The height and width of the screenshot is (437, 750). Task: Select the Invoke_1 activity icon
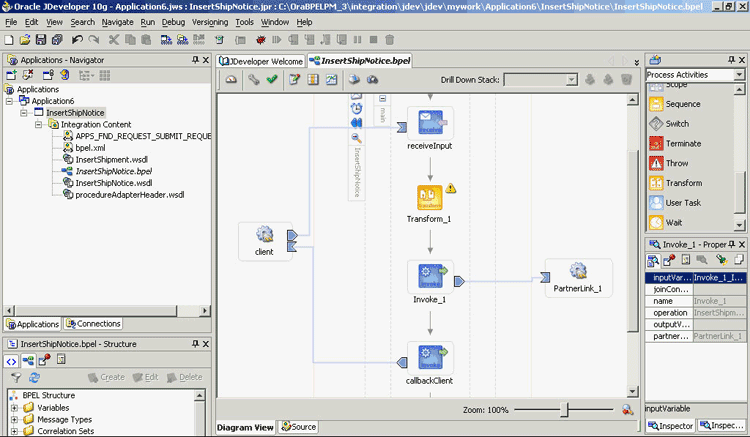click(x=430, y=276)
